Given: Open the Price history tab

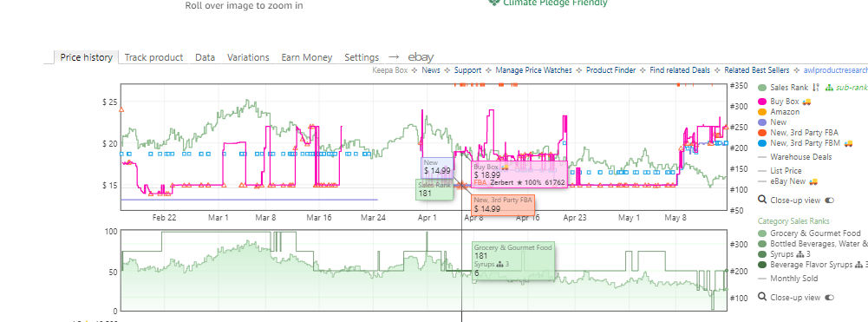Looking at the screenshot, I should click(87, 57).
